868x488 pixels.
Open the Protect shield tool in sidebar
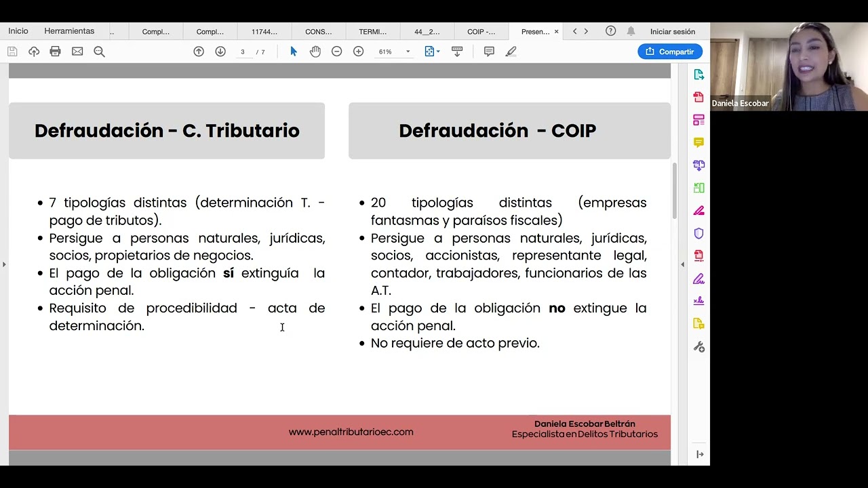[x=699, y=233]
